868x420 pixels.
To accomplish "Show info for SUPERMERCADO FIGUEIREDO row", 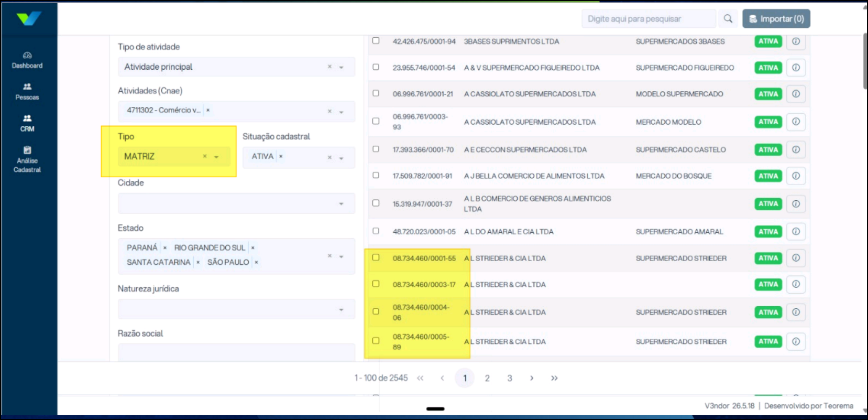I will click(796, 68).
